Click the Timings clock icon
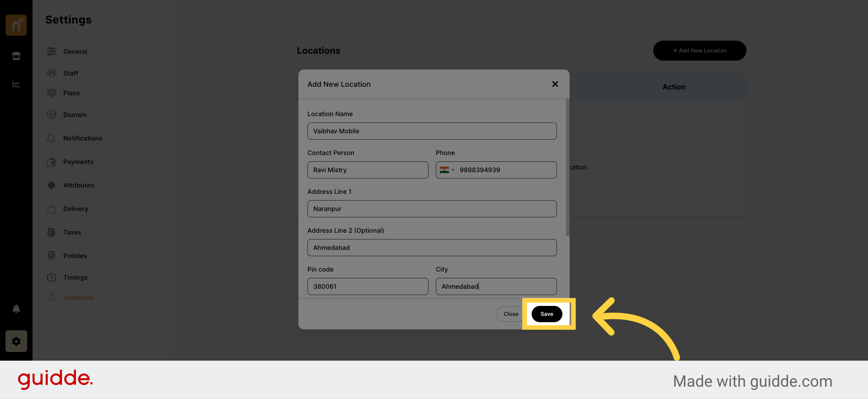The width and height of the screenshot is (868, 399). point(52,277)
